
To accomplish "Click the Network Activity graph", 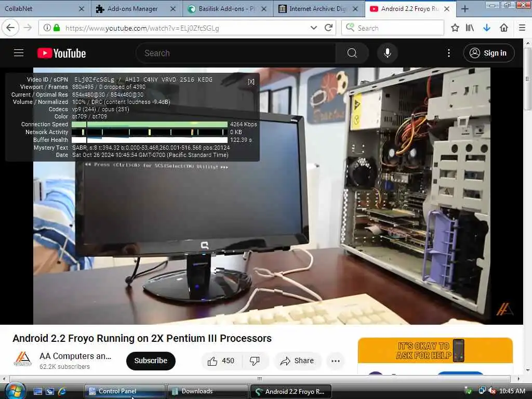I will point(150,132).
